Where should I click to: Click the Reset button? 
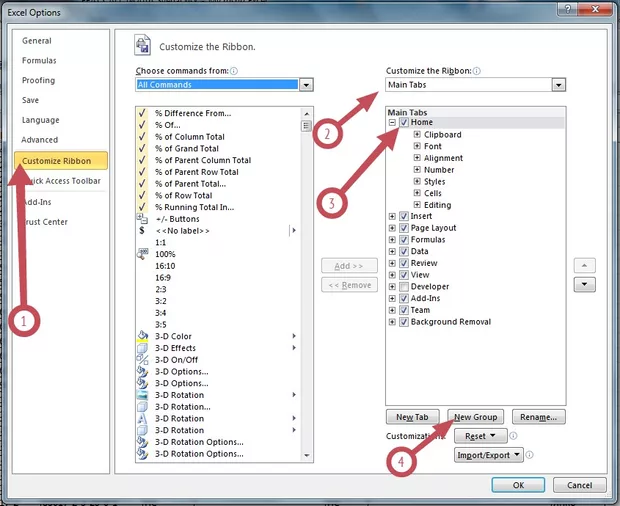(x=480, y=436)
